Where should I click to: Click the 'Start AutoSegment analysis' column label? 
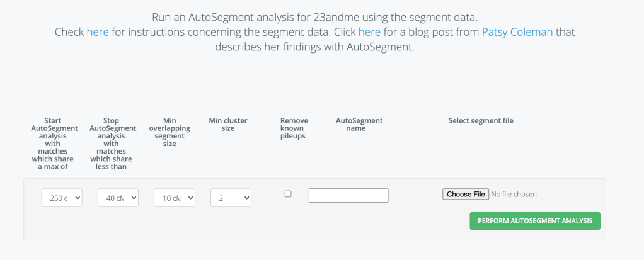(x=57, y=144)
